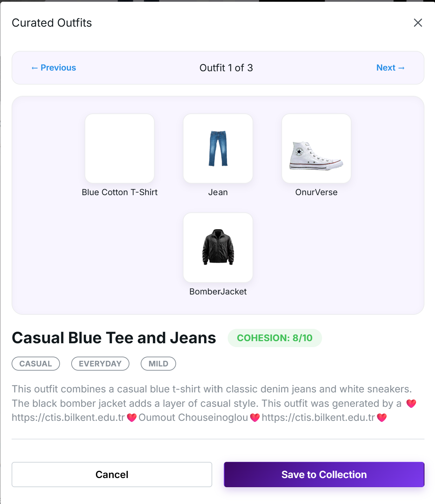Click the Jean item label
The height and width of the screenshot is (504, 435).
tap(218, 192)
